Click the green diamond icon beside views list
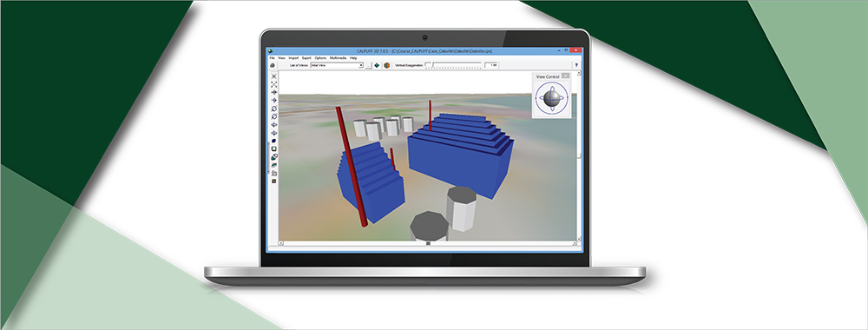The height and width of the screenshot is (330, 868). (377, 65)
